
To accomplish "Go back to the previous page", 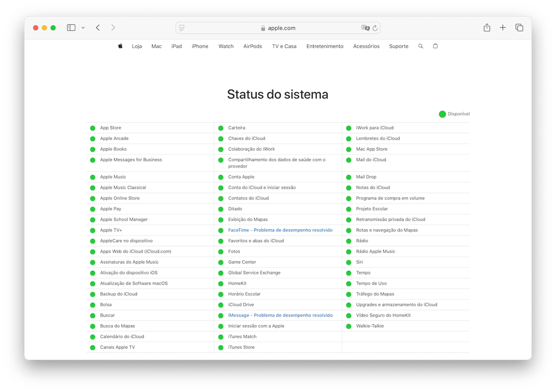I will [98, 28].
